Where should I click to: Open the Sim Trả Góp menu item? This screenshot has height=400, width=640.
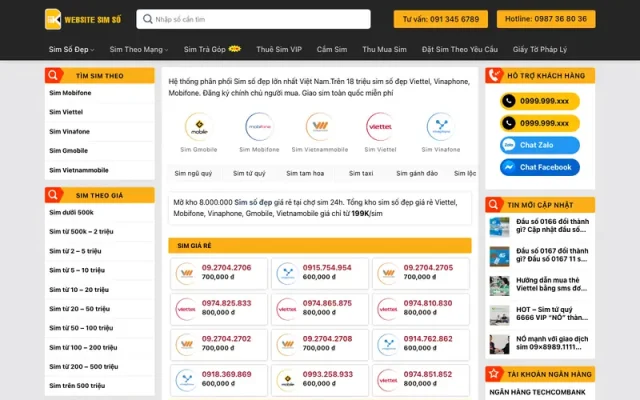tap(204, 49)
